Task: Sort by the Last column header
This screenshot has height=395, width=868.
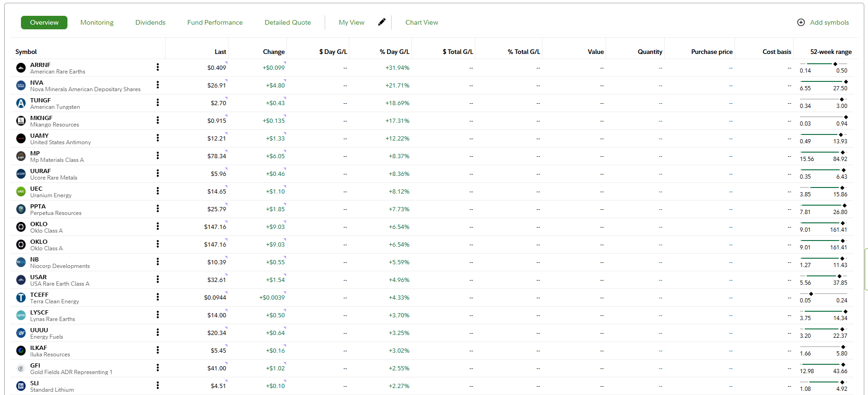Action: (220, 52)
